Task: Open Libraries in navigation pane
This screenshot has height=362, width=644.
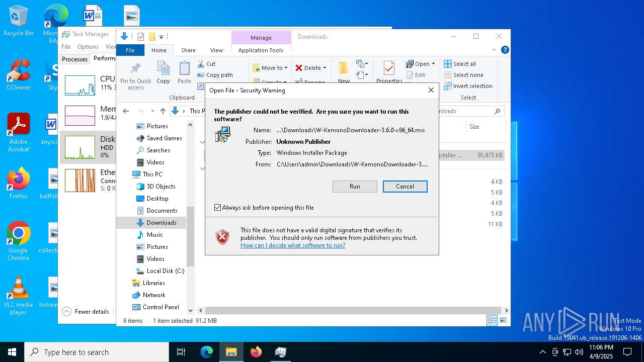Action: point(148,283)
